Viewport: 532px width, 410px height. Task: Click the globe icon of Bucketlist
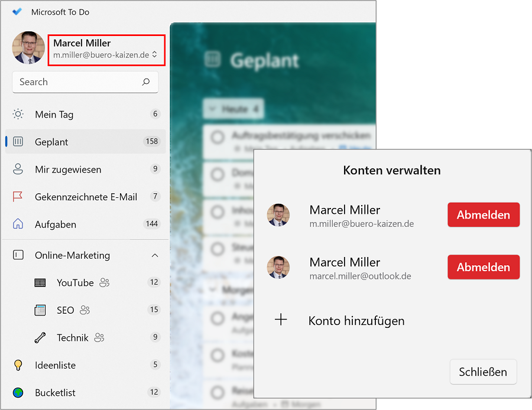[x=18, y=392]
